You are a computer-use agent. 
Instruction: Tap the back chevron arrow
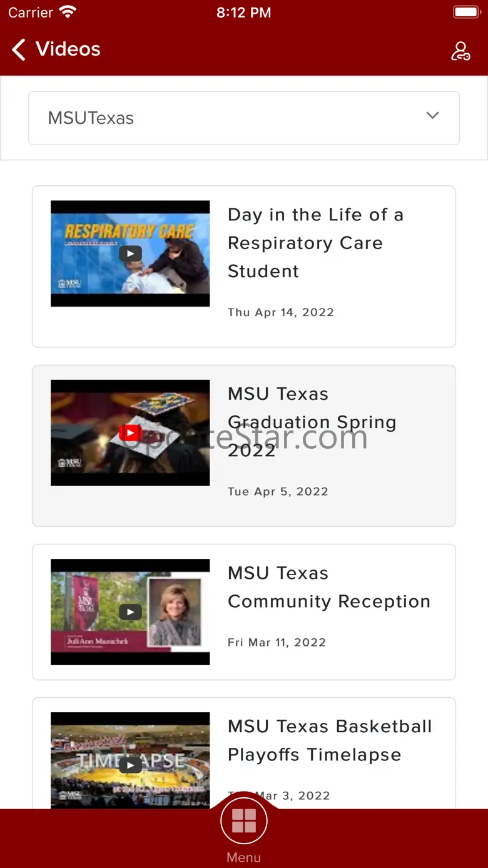(19, 49)
